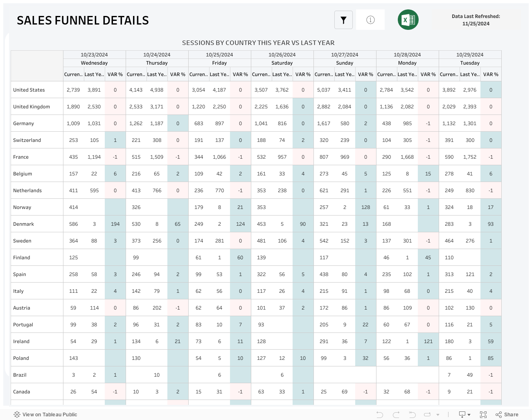Viewport: 532px width, 420px height.
Task: Select the 10/24/2024 date header
Action: click(157, 54)
